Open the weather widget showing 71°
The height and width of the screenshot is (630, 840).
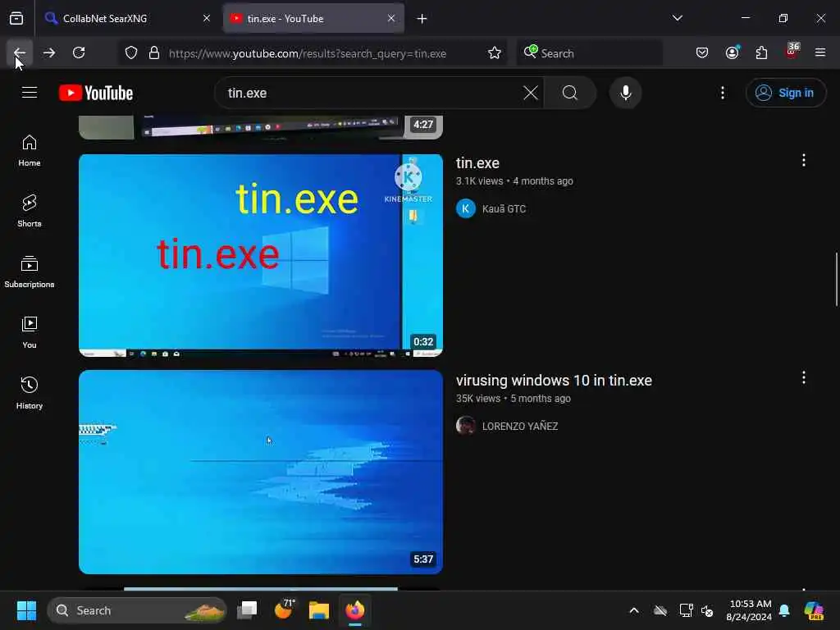pyautogui.click(x=283, y=609)
